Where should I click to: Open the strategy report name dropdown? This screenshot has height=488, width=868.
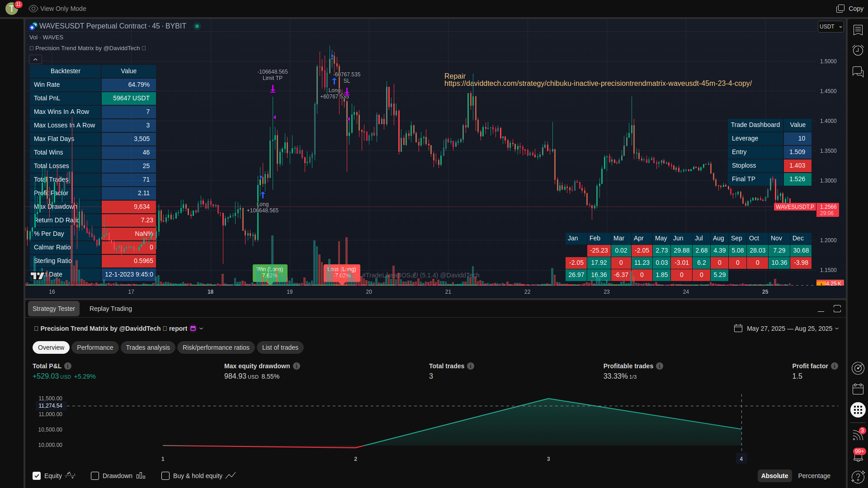[201, 328]
